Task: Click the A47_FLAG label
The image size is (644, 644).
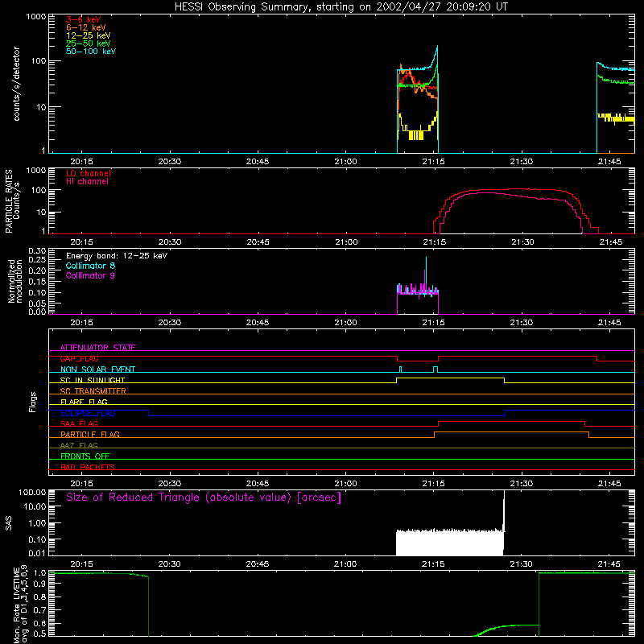Action: (79, 445)
